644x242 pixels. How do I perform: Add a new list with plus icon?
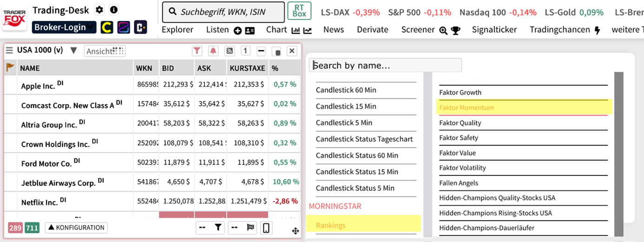pos(237,31)
